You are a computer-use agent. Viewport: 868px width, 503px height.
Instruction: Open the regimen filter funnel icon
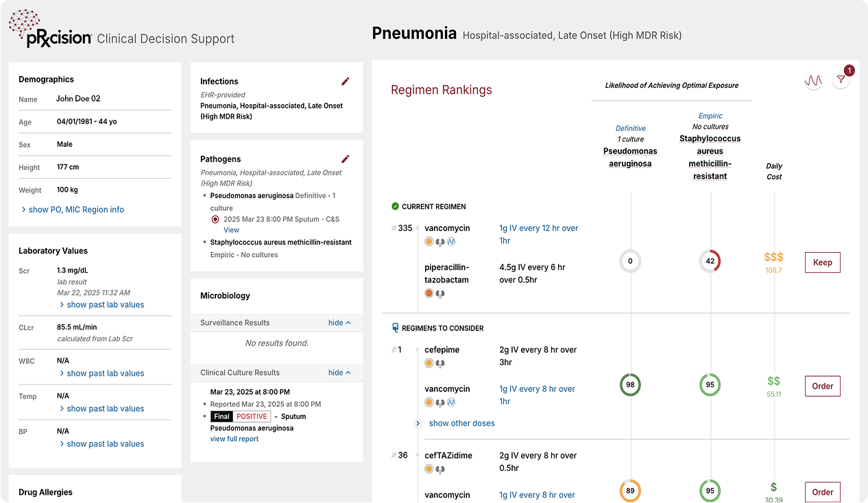(841, 81)
